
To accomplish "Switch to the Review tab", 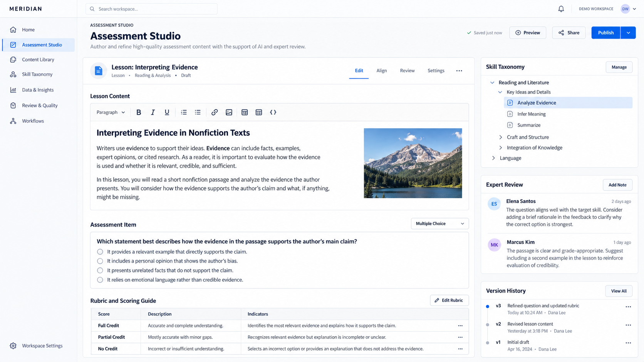I will [x=407, y=71].
